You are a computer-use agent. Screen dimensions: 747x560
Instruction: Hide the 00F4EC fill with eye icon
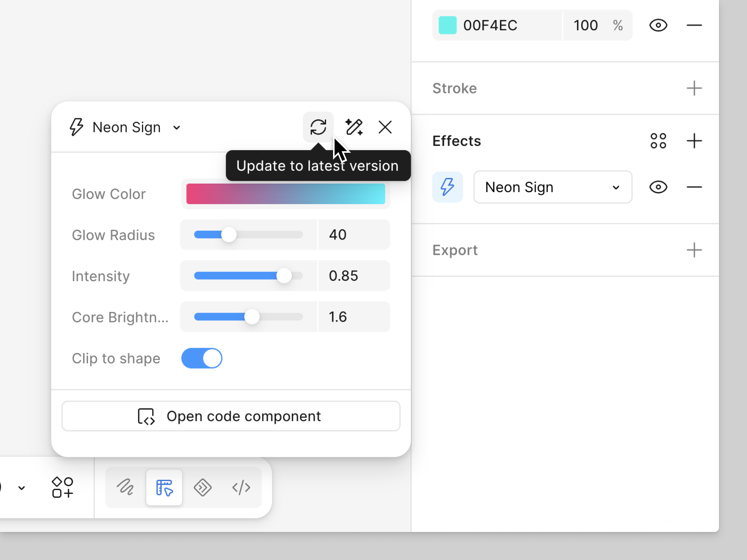658,25
